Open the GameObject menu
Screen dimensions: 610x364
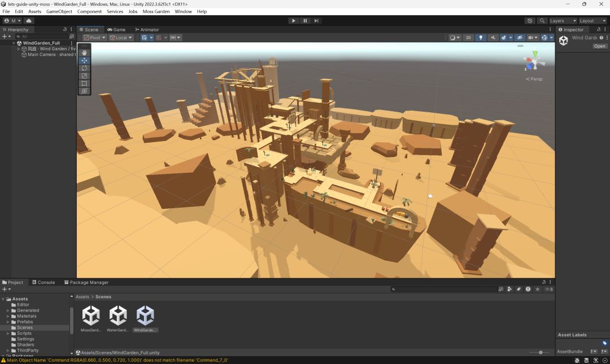(x=59, y=12)
